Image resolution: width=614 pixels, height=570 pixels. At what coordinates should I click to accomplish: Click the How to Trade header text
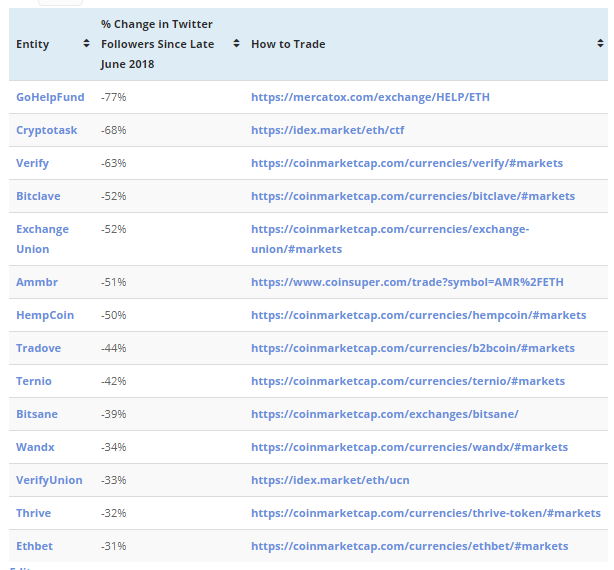pos(288,44)
